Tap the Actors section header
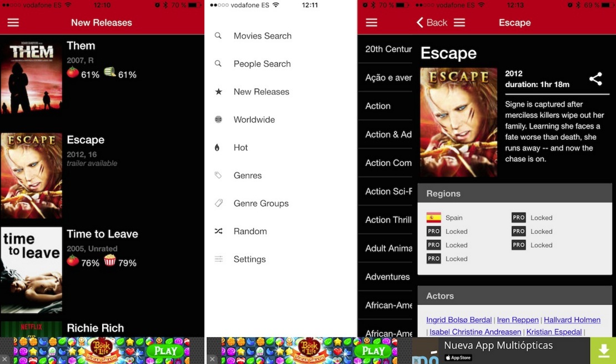The width and height of the screenshot is (616, 364). [515, 295]
